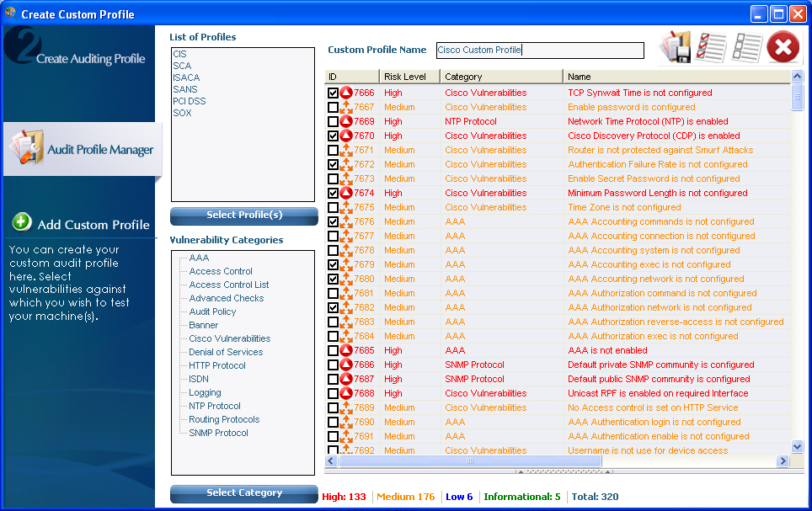
Task: Sort the table by Category column
Action: tap(501, 77)
